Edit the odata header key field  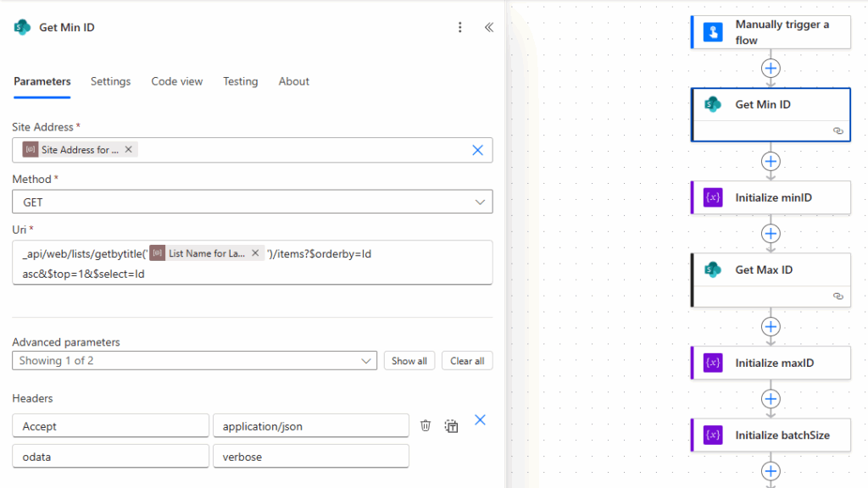point(111,457)
